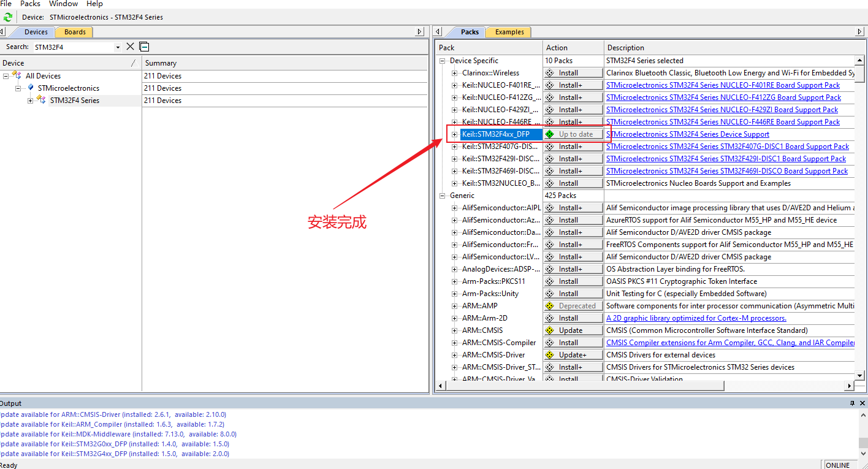The width and height of the screenshot is (868, 469).
Task: Click the Keil::MDK-Middleware update message in Output
Action: click(118, 434)
